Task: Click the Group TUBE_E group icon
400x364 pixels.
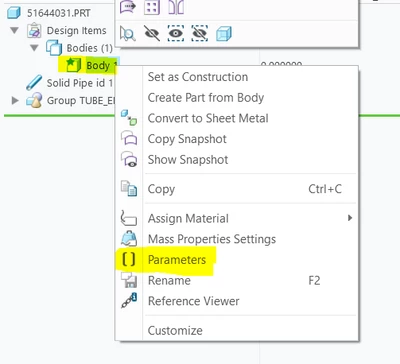Action: [34, 100]
